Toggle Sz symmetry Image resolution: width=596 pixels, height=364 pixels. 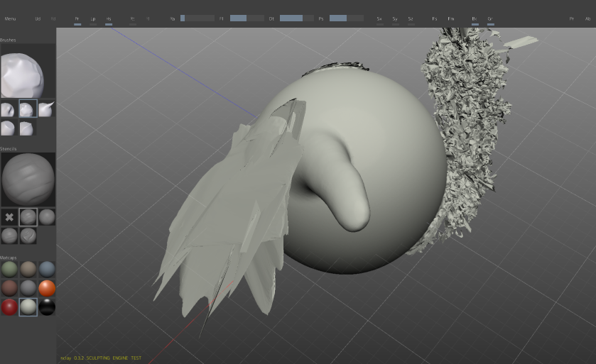pyautogui.click(x=411, y=19)
